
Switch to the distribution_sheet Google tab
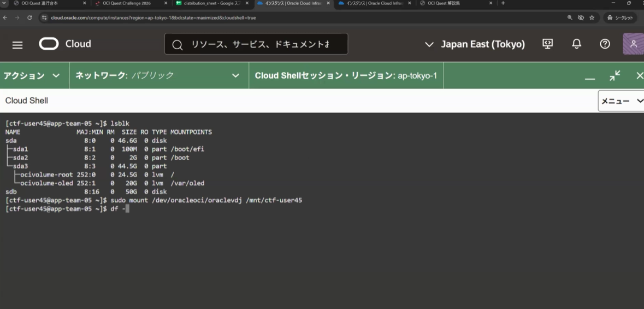pyautogui.click(x=211, y=3)
